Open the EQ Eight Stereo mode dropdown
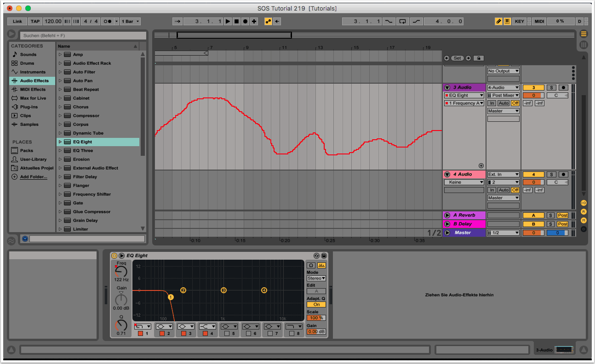The image size is (595, 364). click(x=316, y=278)
